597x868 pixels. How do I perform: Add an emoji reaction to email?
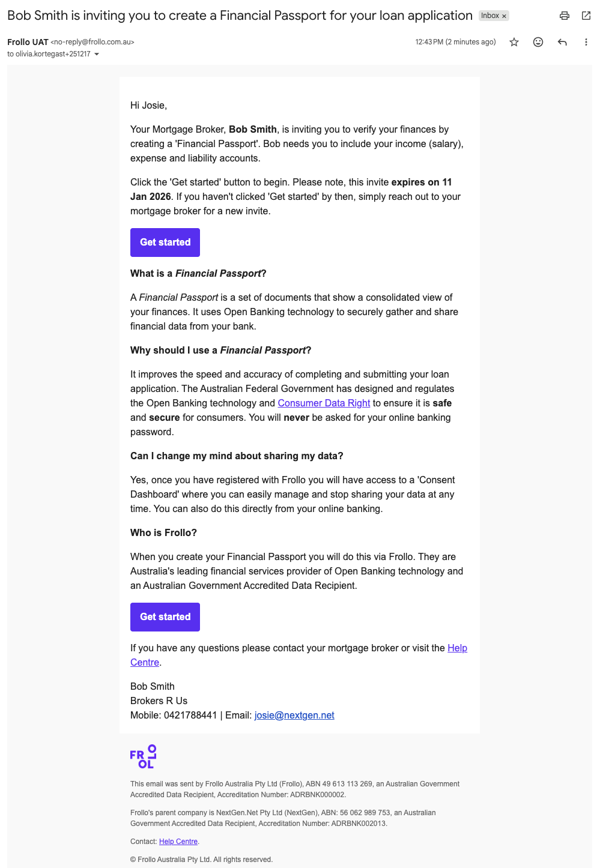(x=538, y=42)
